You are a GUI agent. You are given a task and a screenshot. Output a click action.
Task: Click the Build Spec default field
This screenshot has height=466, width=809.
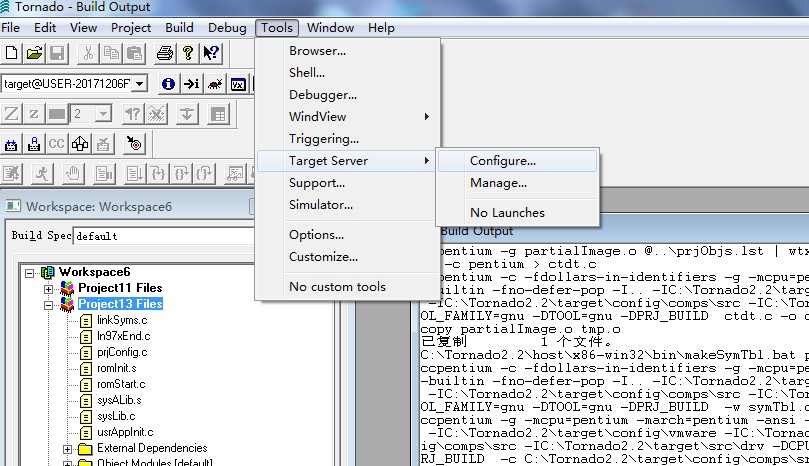164,236
